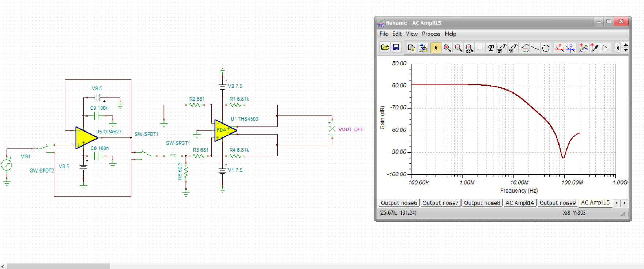The image size is (644, 269).
Task: Click coordinate readout (25.67k,-101.24)
Action: 398,212
